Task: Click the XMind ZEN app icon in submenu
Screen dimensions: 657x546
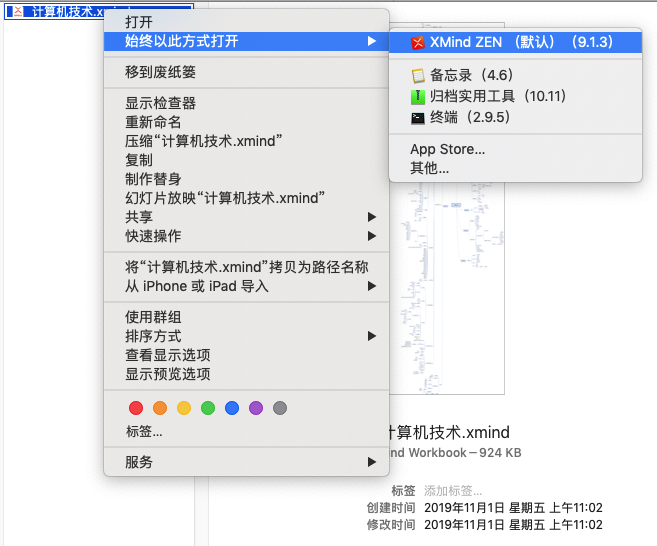Action: (x=418, y=42)
